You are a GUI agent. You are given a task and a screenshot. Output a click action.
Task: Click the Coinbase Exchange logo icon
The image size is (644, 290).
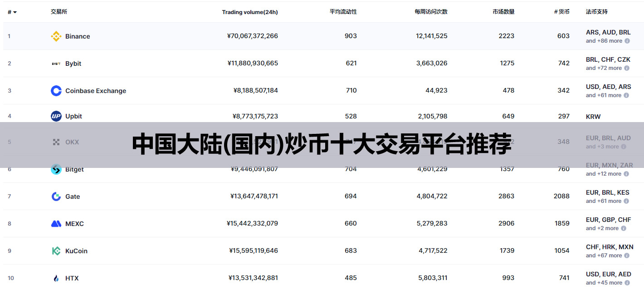point(56,91)
